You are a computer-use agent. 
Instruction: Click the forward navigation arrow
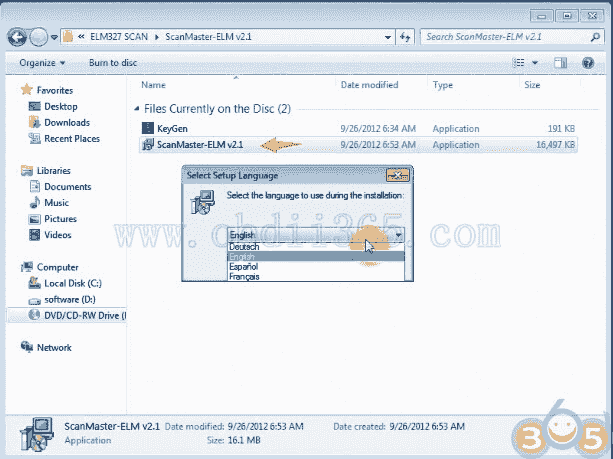pyautogui.click(x=39, y=38)
